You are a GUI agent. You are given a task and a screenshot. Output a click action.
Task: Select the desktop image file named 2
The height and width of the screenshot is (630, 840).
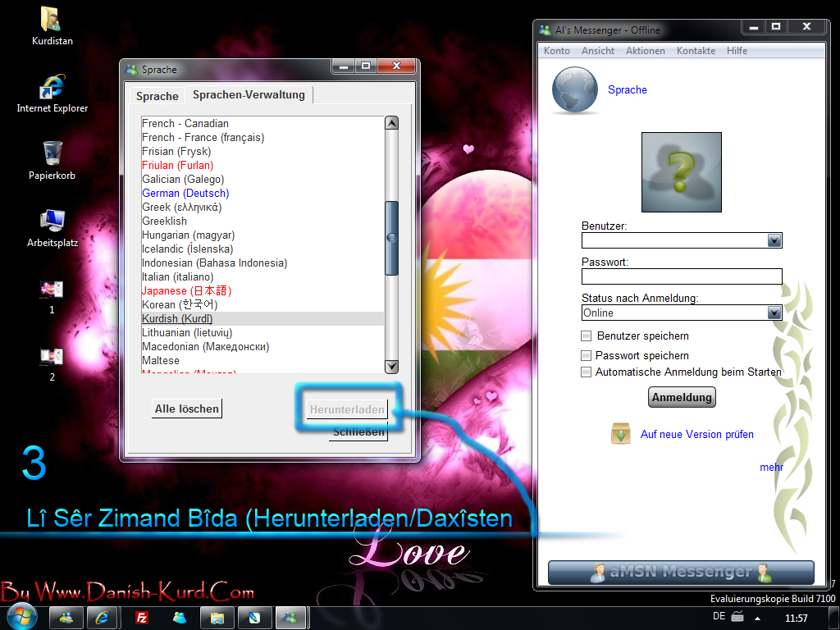coord(52,357)
